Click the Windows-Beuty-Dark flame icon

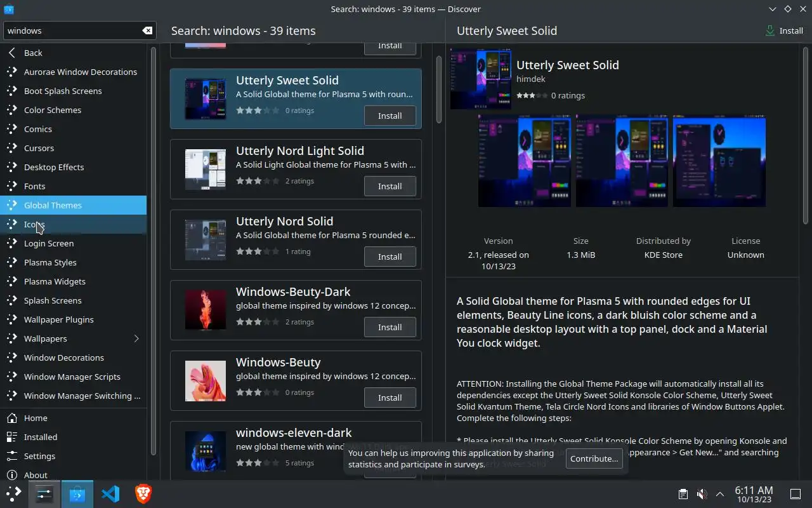[206, 311]
